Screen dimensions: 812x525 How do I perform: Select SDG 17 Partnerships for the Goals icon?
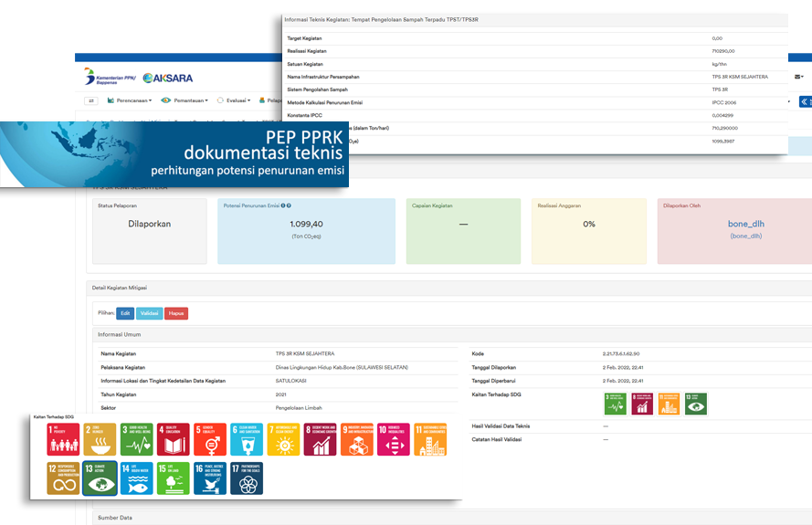[x=247, y=478]
